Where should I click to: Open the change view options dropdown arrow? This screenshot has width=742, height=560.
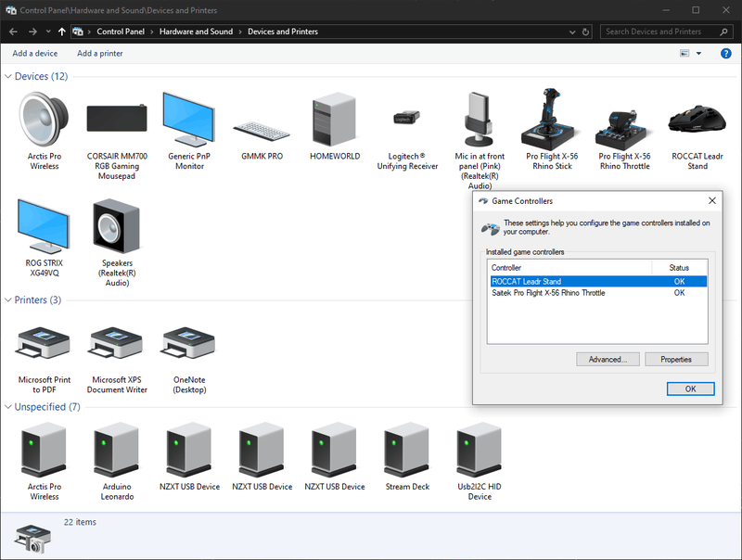(698, 54)
